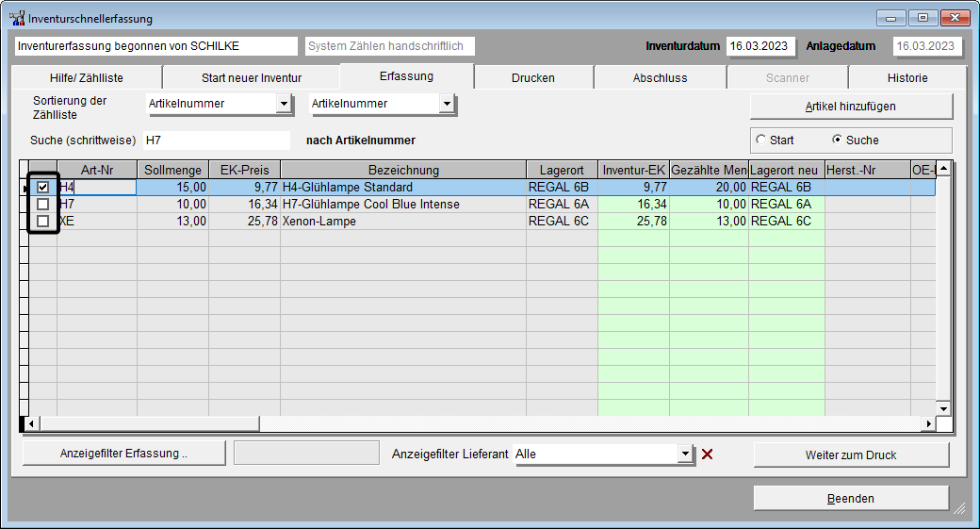The image size is (980, 529).
Task: Click the Bezeichnung column header
Action: (x=403, y=170)
